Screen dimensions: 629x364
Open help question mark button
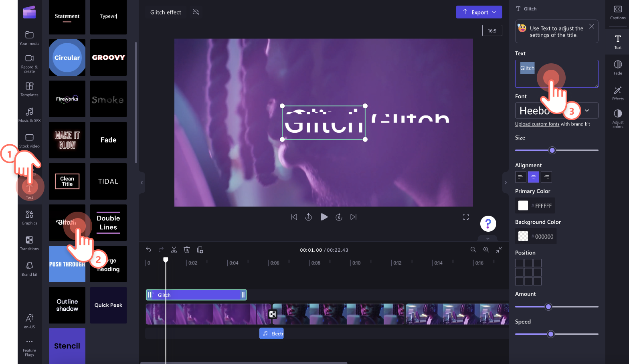pyautogui.click(x=488, y=224)
